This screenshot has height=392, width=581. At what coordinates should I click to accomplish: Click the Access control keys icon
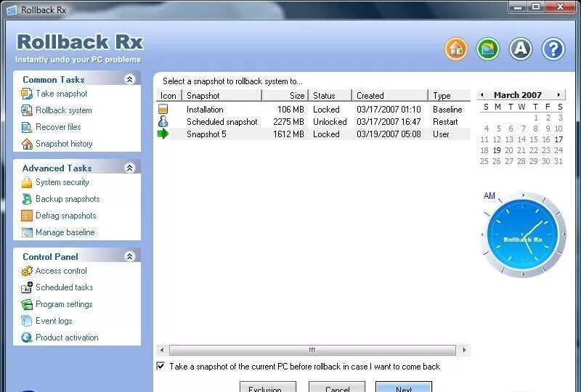27,271
